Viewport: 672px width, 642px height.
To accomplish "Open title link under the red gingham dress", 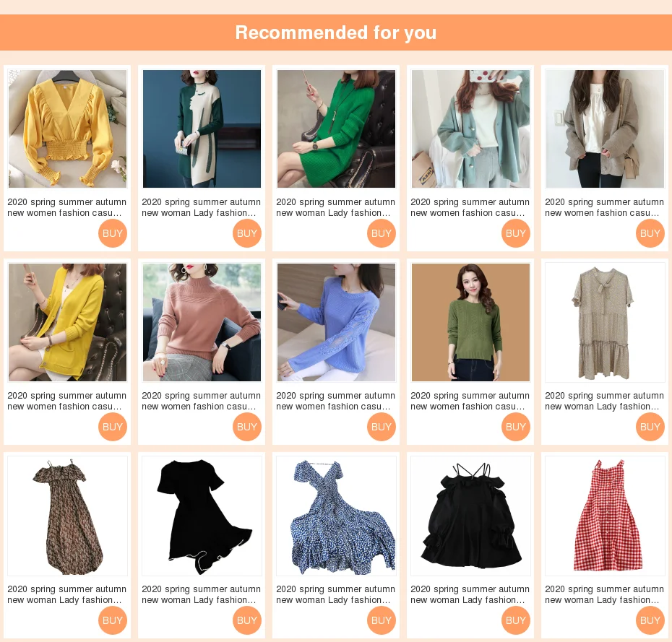I will (x=604, y=594).
